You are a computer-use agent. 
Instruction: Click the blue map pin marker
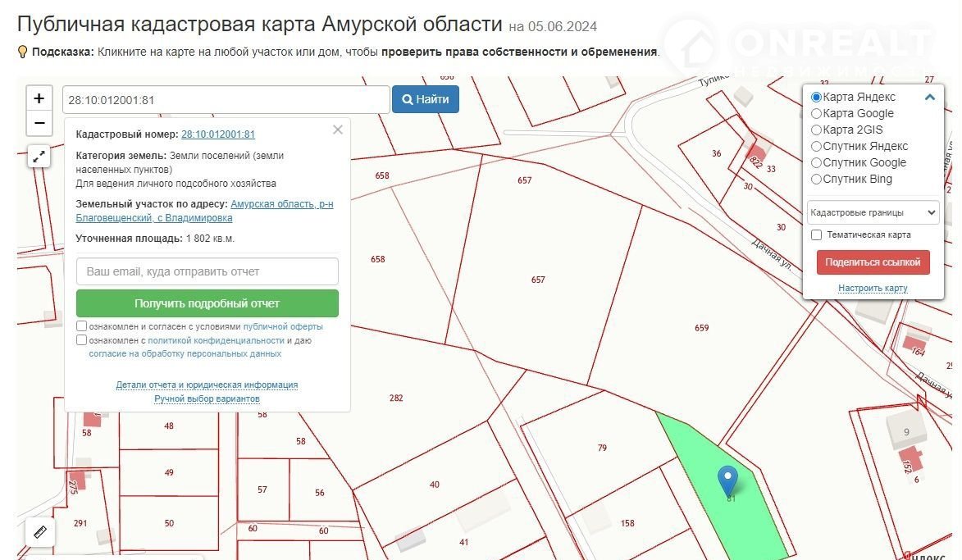[727, 480]
